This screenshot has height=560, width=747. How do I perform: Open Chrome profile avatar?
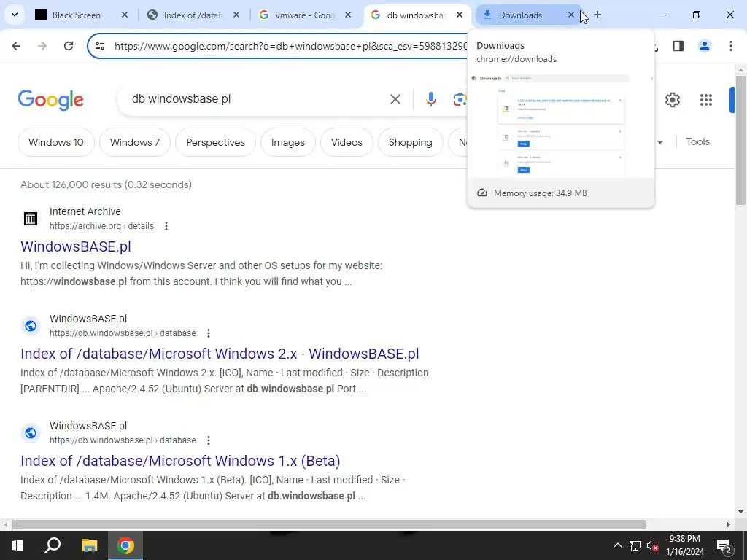pyautogui.click(x=705, y=46)
